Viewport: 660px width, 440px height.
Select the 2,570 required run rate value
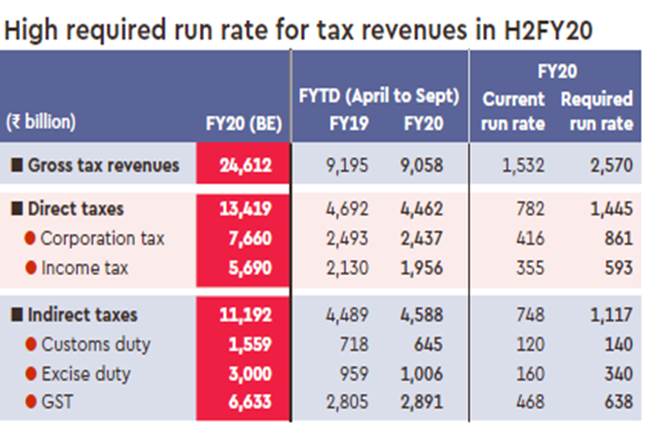pos(609,165)
